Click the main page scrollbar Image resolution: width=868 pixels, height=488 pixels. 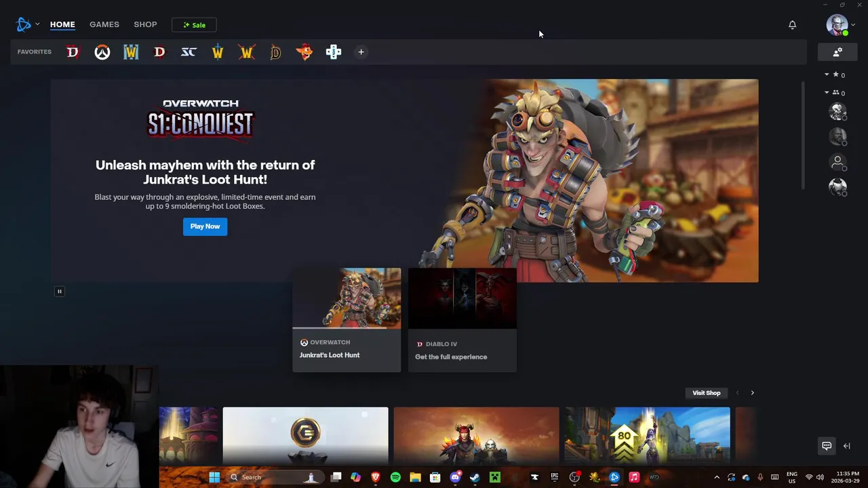click(804, 136)
